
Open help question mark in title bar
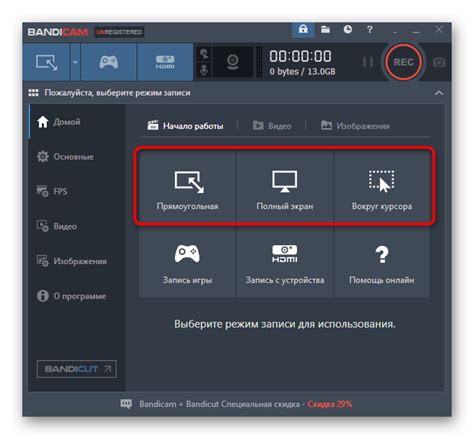[369, 30]
